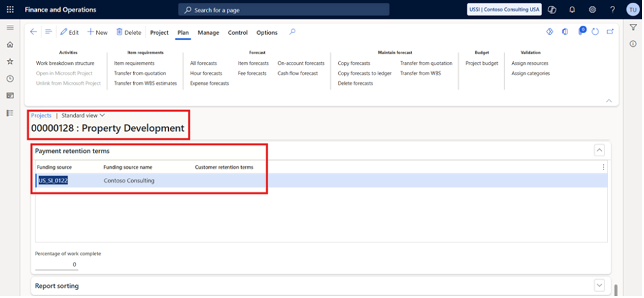Open Item requirements
This screenshot has height=298, width=644.
click(134, 63)
